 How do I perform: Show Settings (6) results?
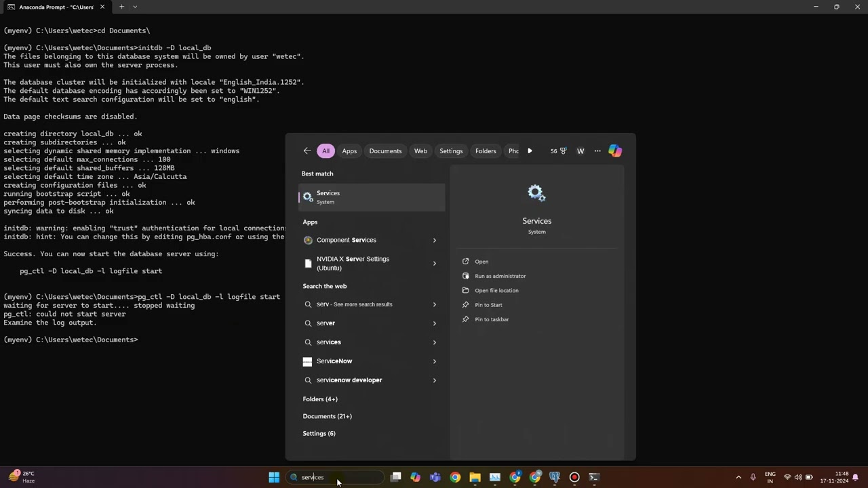point(319,434)
